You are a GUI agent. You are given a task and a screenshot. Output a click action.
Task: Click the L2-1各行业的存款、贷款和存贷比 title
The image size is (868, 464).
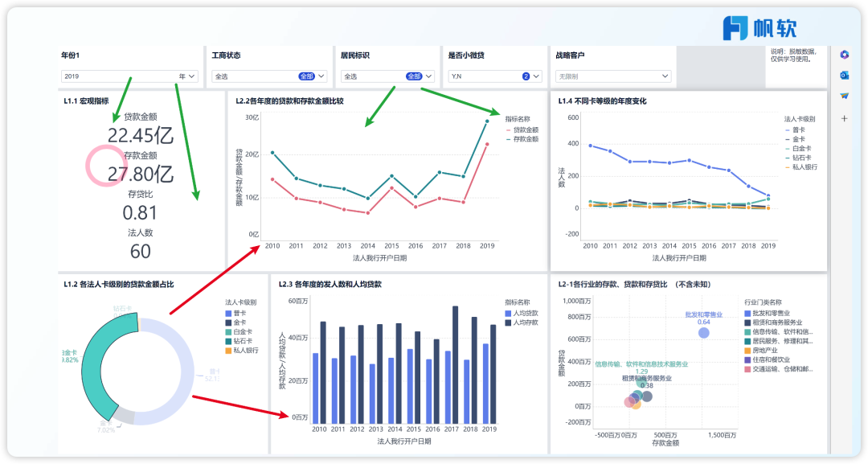point(634,284)
